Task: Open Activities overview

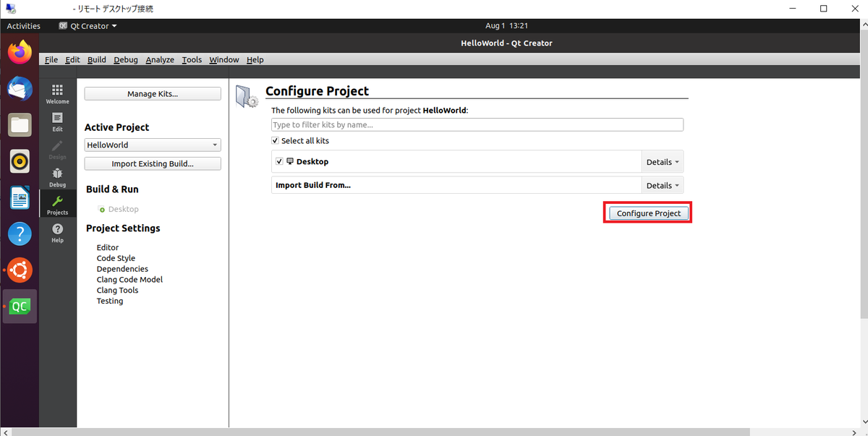Action: pyautogui.click(x=24, y=26)
